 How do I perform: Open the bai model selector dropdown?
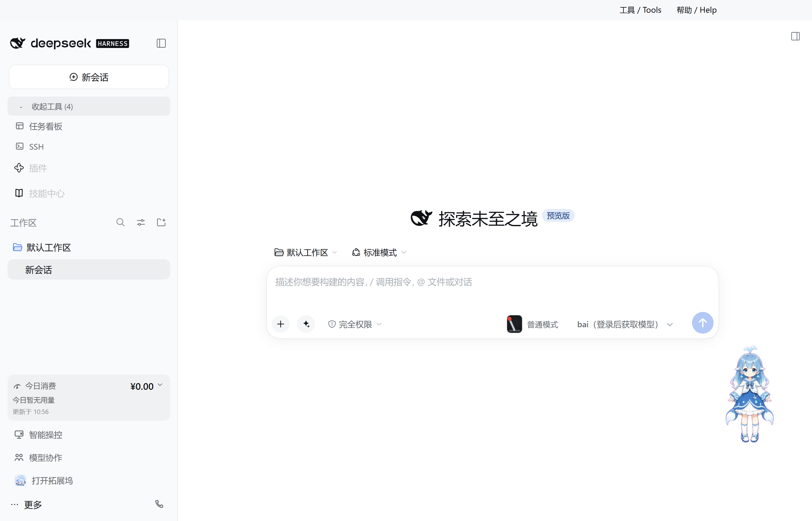[625, 324]
